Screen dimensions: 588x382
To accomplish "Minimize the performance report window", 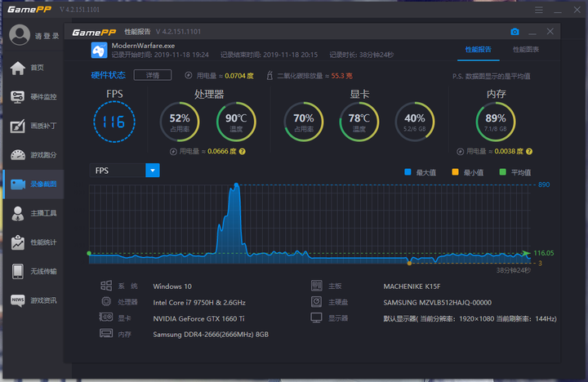I will pyautogui.click(x=532, y=32).
